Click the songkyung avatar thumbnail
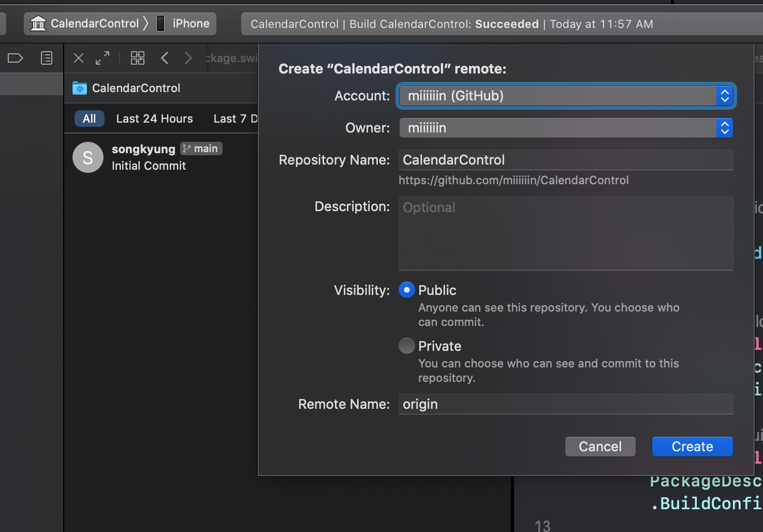 (88, 157)
